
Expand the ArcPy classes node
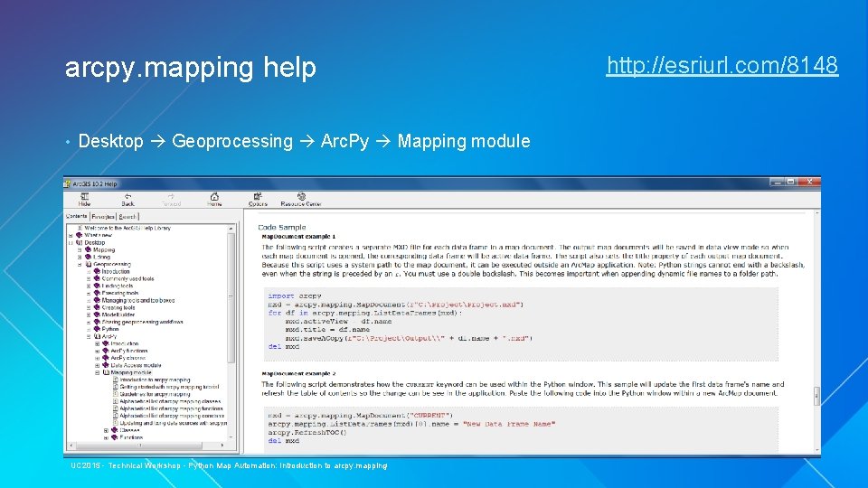click(98, 358)
